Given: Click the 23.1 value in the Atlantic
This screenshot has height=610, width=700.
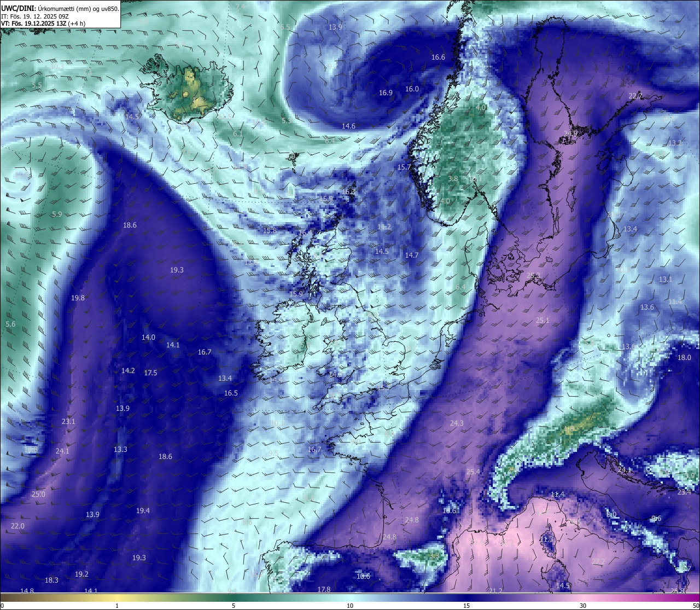Looking at the screenshot, I should (68, 422).
